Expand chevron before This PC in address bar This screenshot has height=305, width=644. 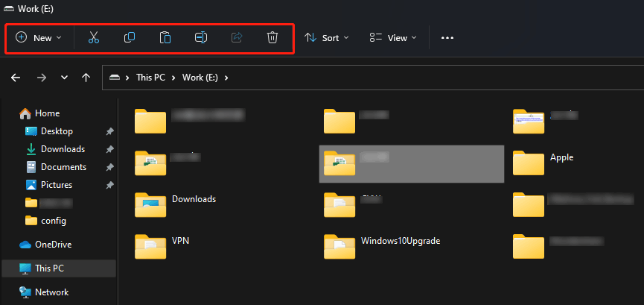(128, 78)
